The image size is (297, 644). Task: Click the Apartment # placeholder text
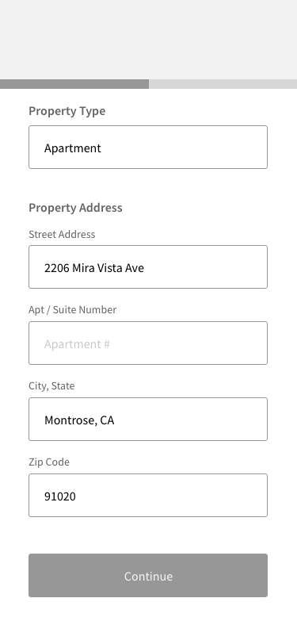tap(77, 344)
